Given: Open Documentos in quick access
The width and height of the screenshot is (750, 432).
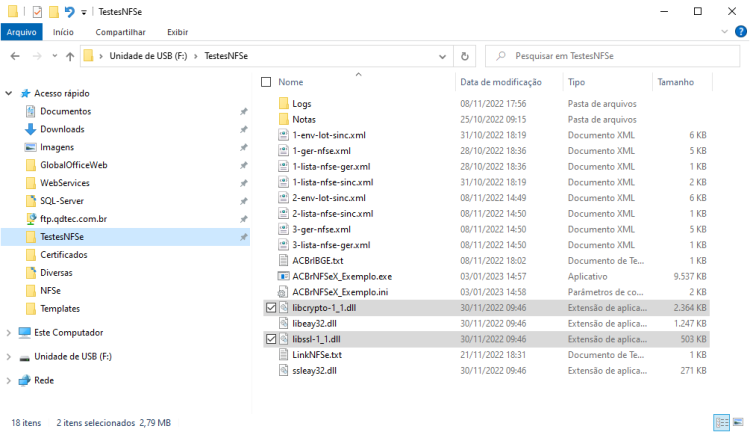Looking at the screenshot, I should 66,111.
